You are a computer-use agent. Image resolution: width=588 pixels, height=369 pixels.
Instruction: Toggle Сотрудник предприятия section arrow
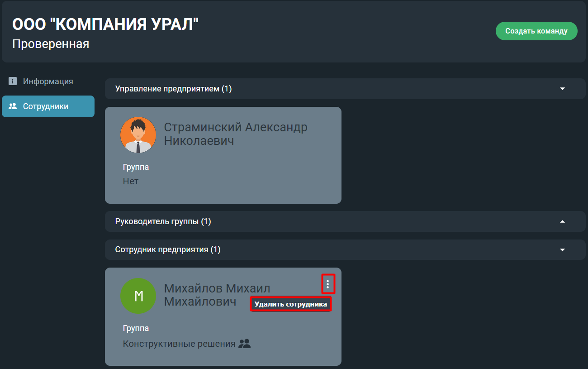coord(563,250)
